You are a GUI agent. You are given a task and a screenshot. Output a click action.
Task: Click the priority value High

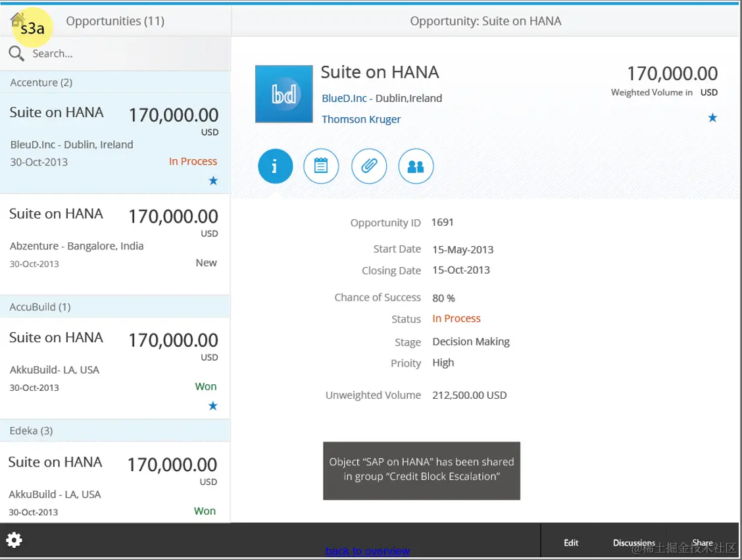(x=443, y=363)
